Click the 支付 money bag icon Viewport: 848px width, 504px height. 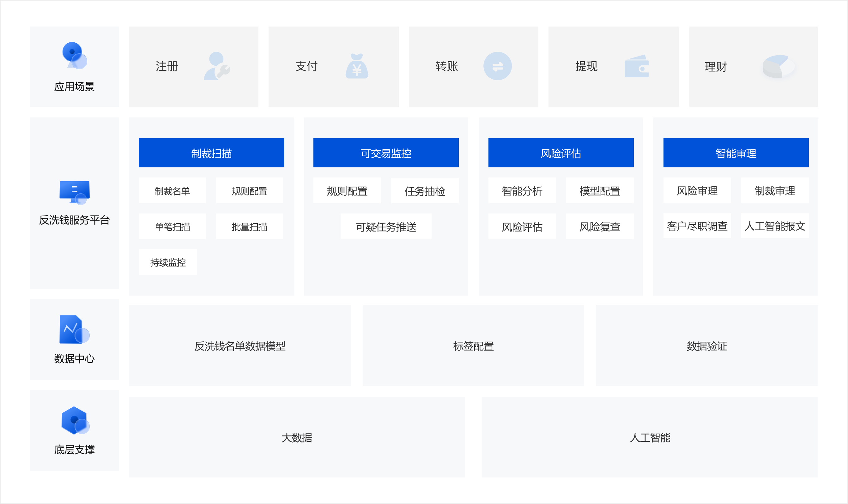(357, 66)
